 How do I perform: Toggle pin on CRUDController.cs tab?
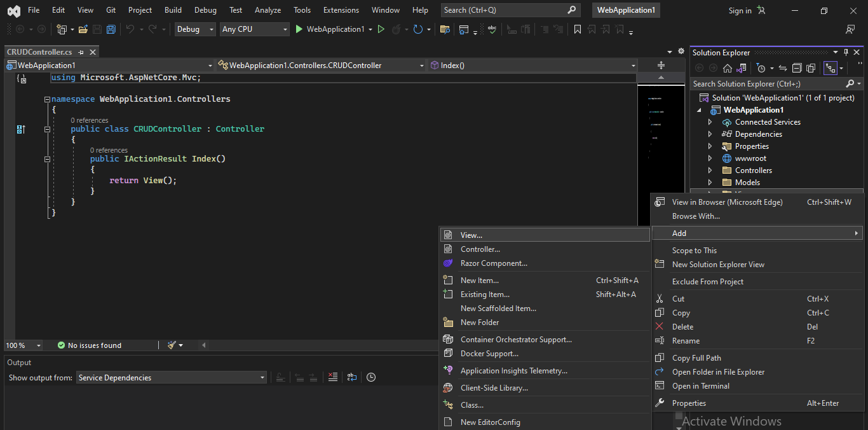point(81,52)
